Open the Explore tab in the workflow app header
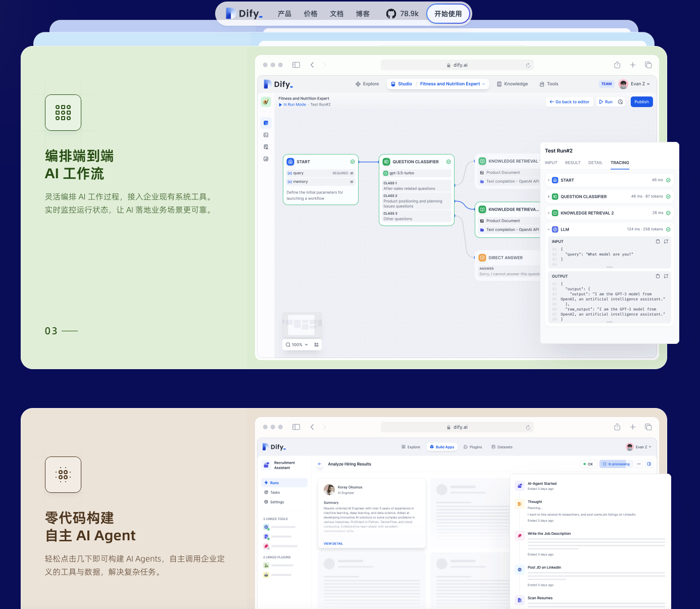The width and height of the screenshot is (700, 609). tap(367, 84)
